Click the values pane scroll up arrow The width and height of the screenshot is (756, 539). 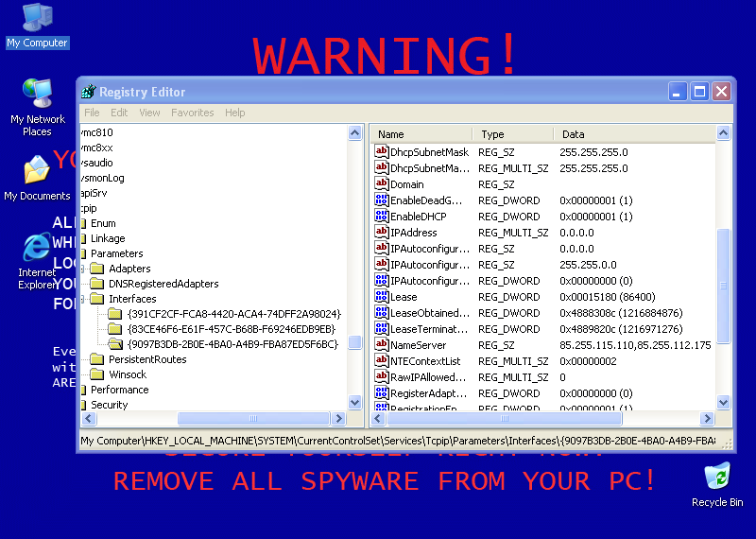[723, 132]
